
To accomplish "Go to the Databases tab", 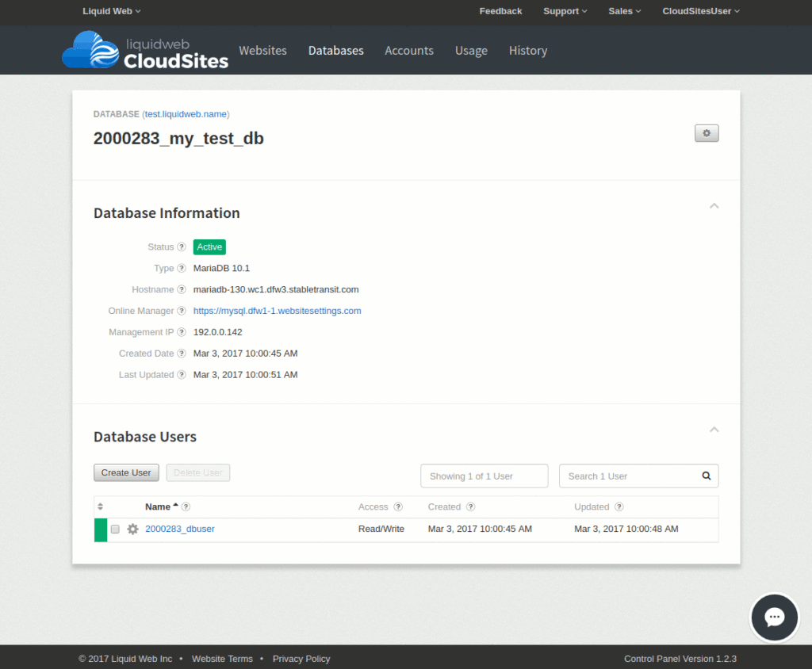I will (x=335, y=50).
